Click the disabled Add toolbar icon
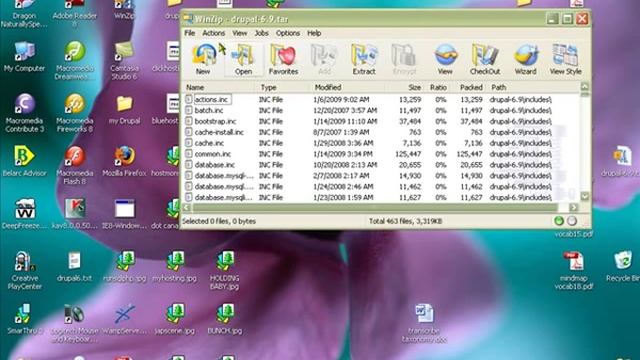 (324, 59)
